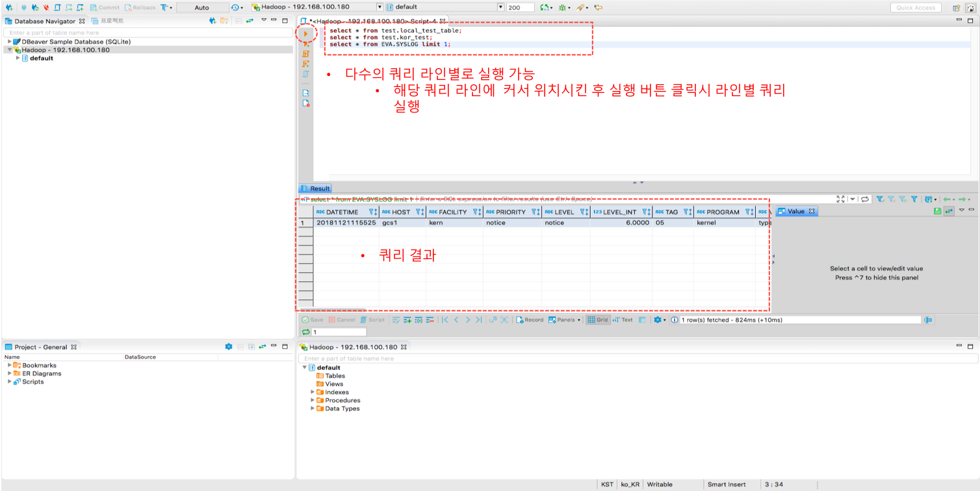Click the Quick Access search field
Screen dimensions: 980x491
pos(916,8)
